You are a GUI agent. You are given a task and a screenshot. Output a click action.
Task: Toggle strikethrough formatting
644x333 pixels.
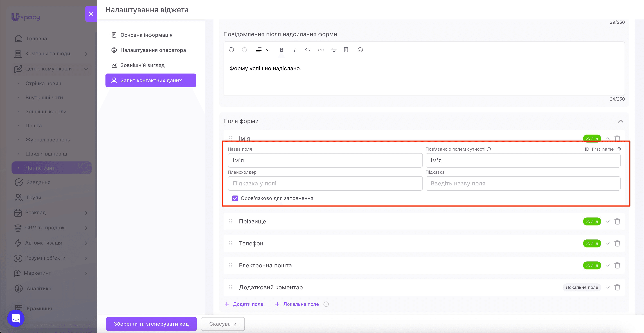tap(334, 50)
